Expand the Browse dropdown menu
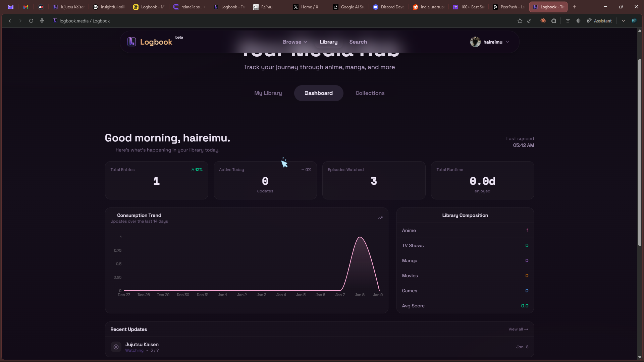Screen dimensions: 644x362 (x=294, y=42)
